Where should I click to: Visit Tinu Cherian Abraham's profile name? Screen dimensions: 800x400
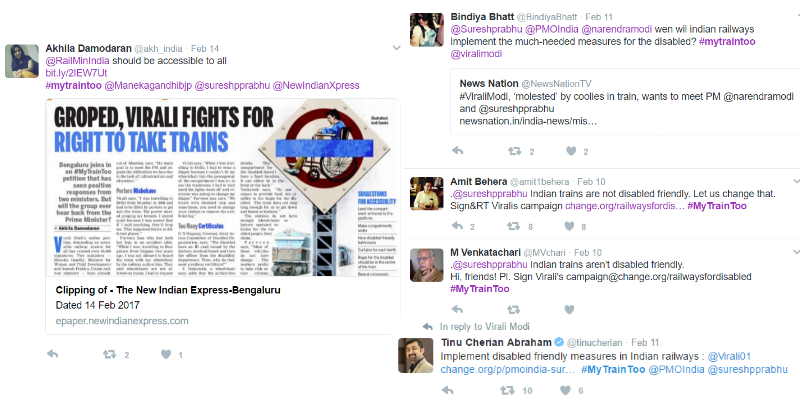tap(496, 342)
